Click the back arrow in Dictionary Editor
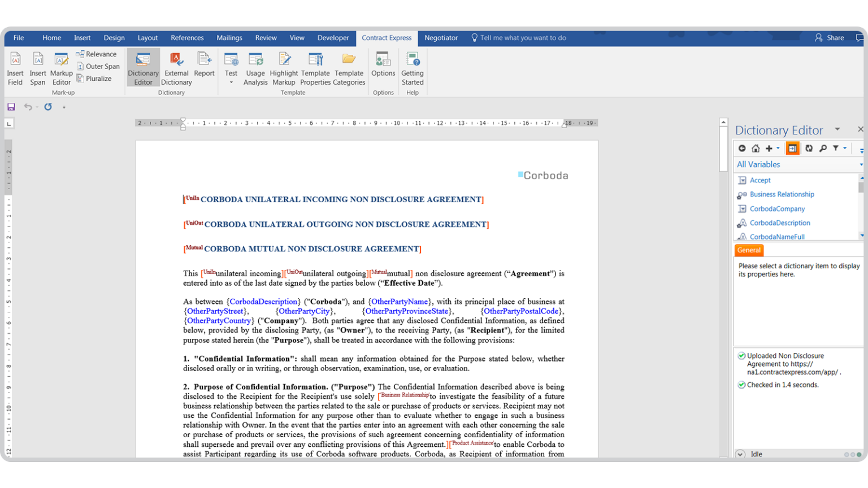Viewport: 868px width, 488px height. point(742,149)
